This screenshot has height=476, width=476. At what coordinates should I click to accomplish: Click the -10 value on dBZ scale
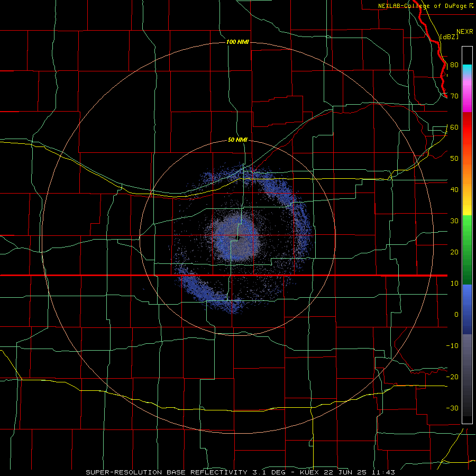(452, 345)
